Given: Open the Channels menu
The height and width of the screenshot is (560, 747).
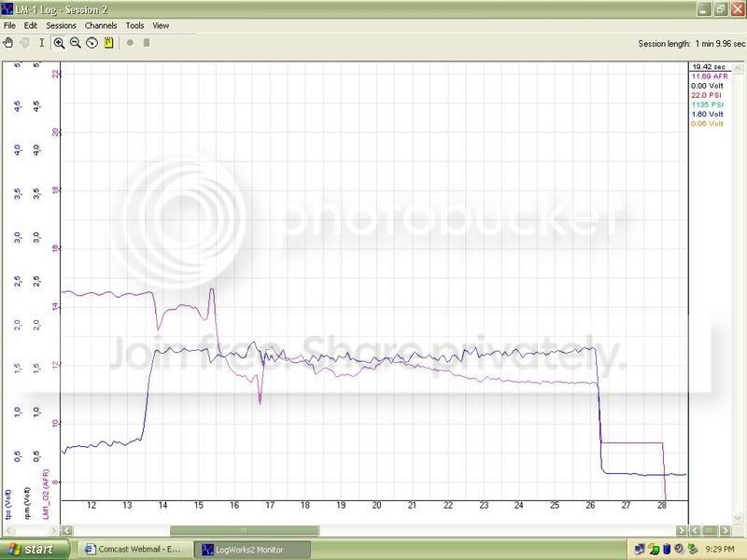Looking at the screenshot, I should [101, 25].
